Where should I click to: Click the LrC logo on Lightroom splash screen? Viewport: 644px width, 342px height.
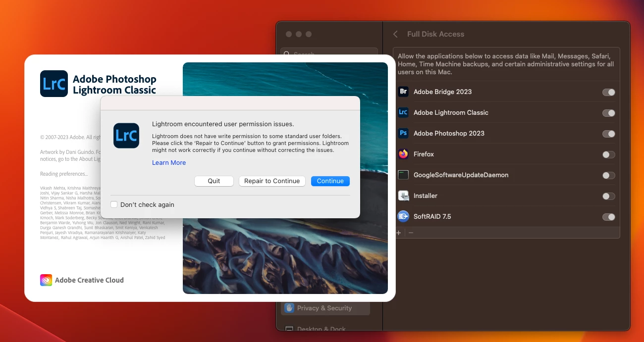[x=54, y=84]
